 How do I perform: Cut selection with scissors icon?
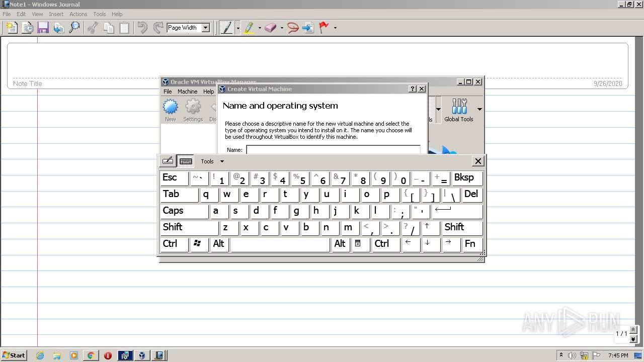93,28
